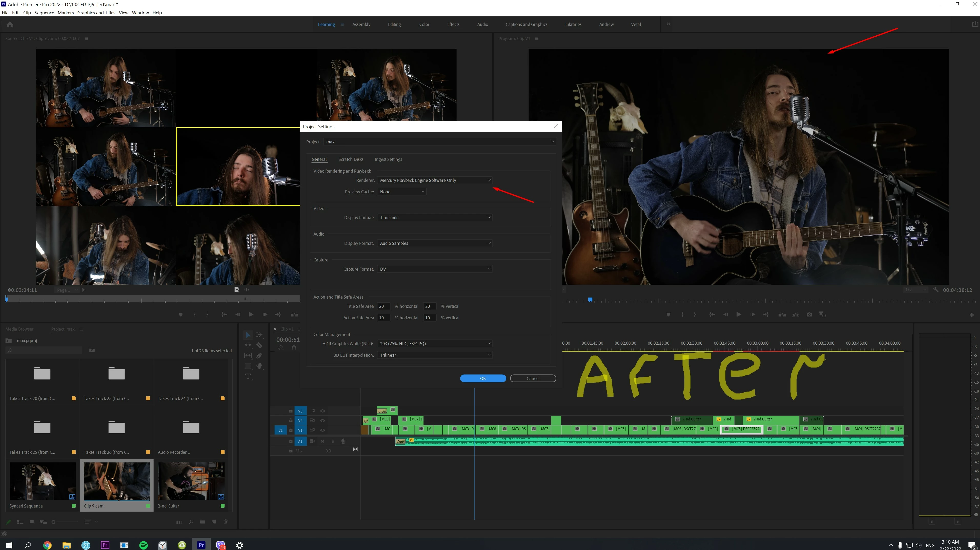Open the Sequence menu
Viewport: 980px width, 550px height.
44,13
